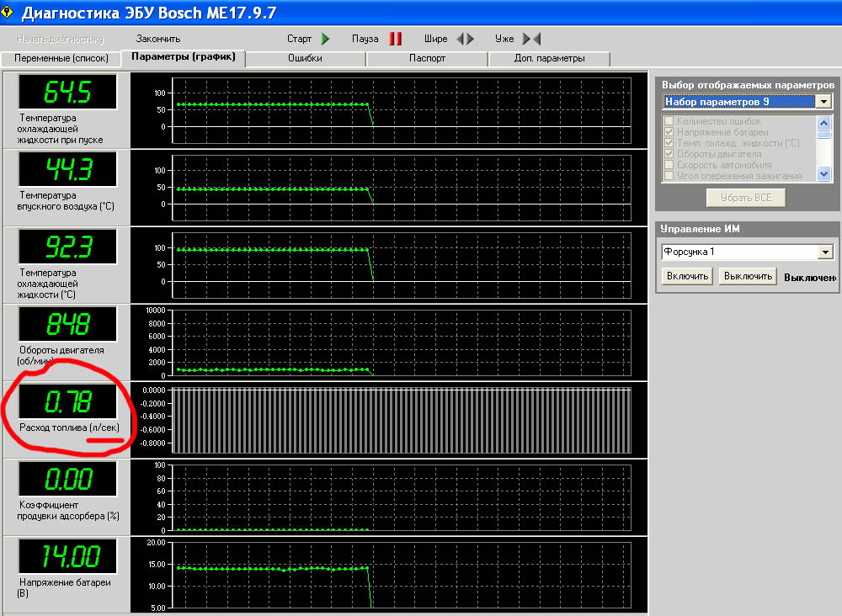Click the engine RPM graph
Screen dimensions: 842x616
tap(401, 343)
